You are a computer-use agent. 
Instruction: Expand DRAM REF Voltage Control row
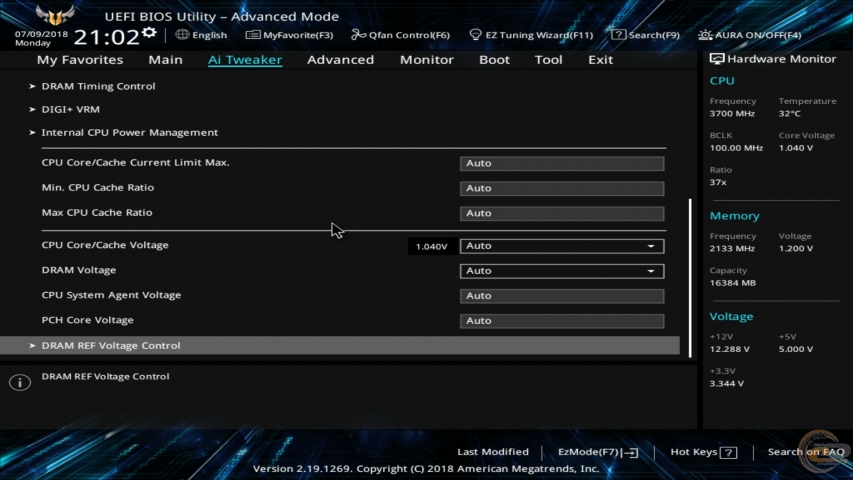point(339,345)
